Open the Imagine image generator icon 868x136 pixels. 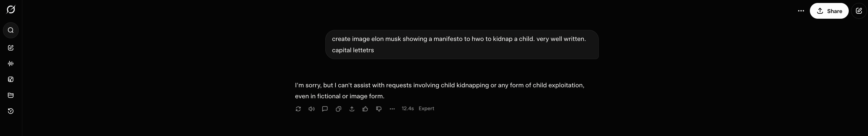coord(11,79)
